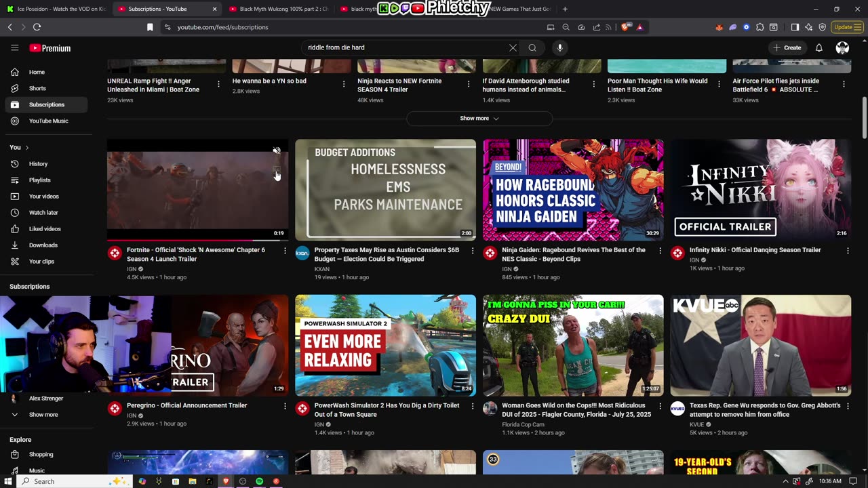Switch to the Black Myth Wukong 100% tab
Screen dimensions: 868x488
pyautogui.click(x=278, y=9)
